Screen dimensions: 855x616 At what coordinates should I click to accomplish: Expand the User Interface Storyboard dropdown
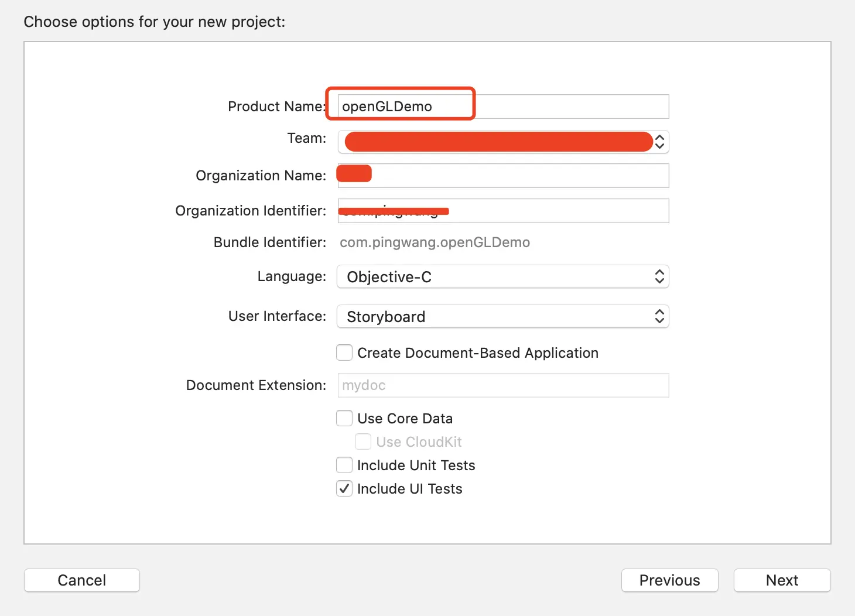click(502, 317)
